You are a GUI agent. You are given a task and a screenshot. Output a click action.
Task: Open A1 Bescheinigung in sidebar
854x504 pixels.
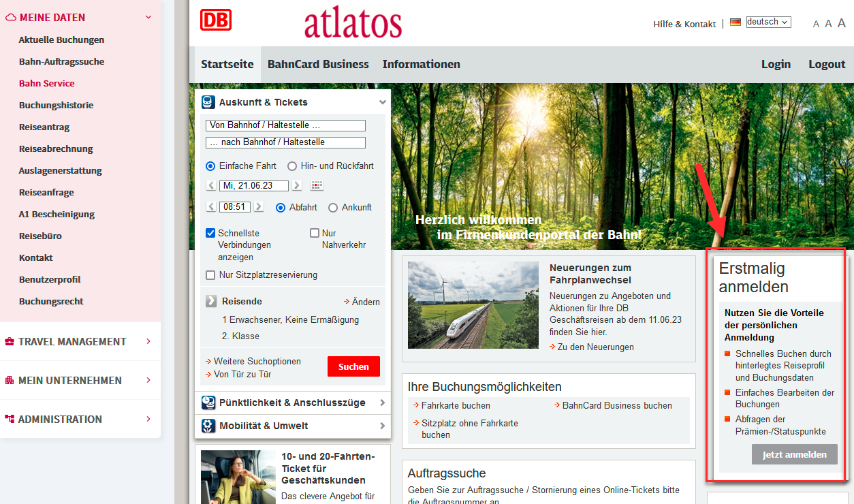[57, 214]
